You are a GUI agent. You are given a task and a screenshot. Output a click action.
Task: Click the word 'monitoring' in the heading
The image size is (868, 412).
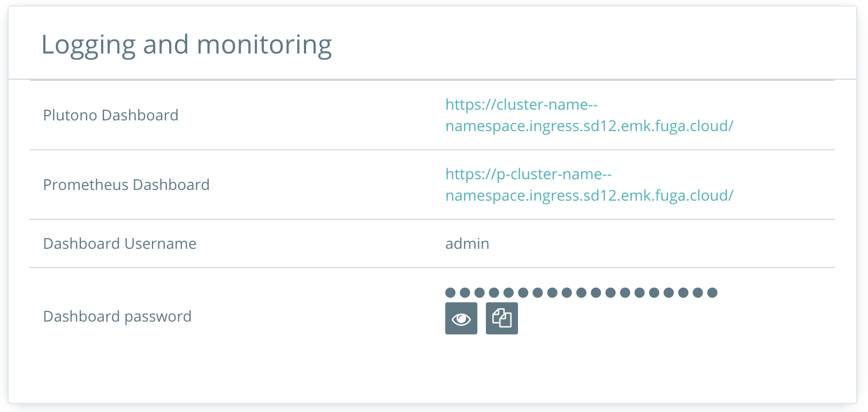point(264,45)
